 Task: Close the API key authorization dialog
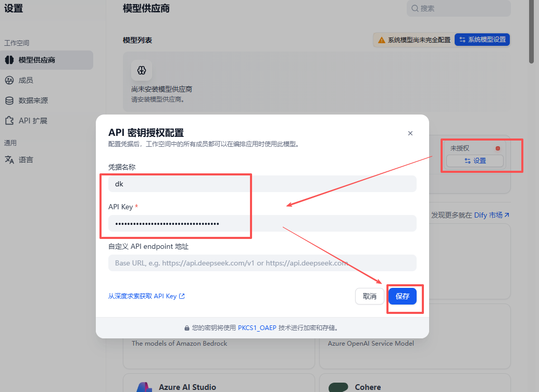pyautogui.click(x=410, y=133)
